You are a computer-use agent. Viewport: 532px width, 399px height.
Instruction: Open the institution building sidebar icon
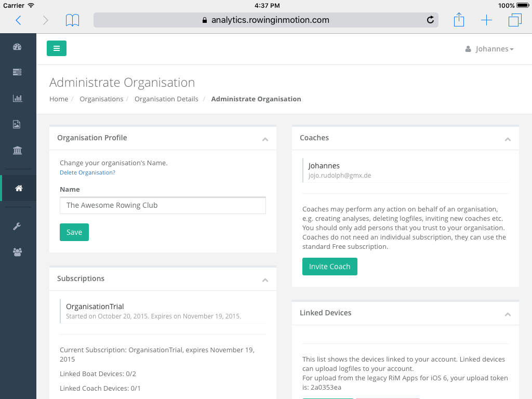(17, 151)
